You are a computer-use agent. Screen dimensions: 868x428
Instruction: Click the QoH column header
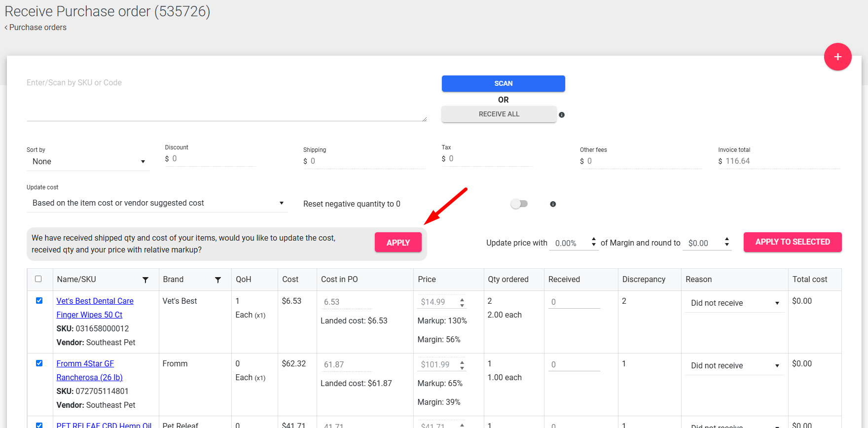[244, 280]
